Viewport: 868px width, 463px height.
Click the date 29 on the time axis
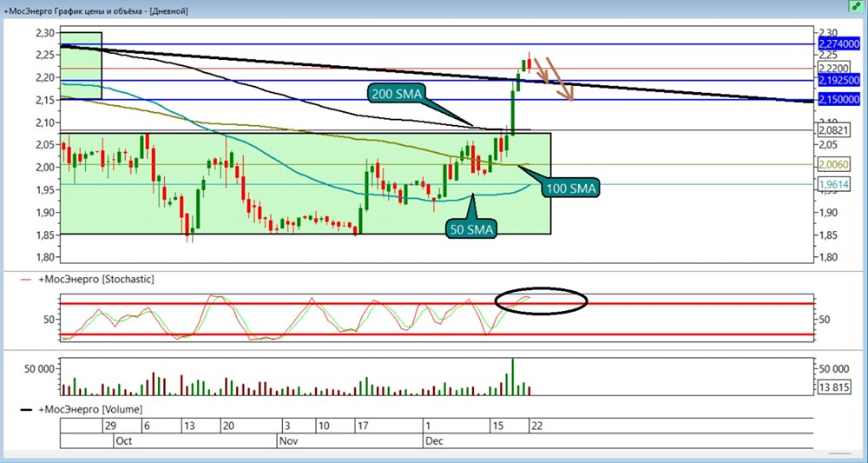(x=109, y=426)
